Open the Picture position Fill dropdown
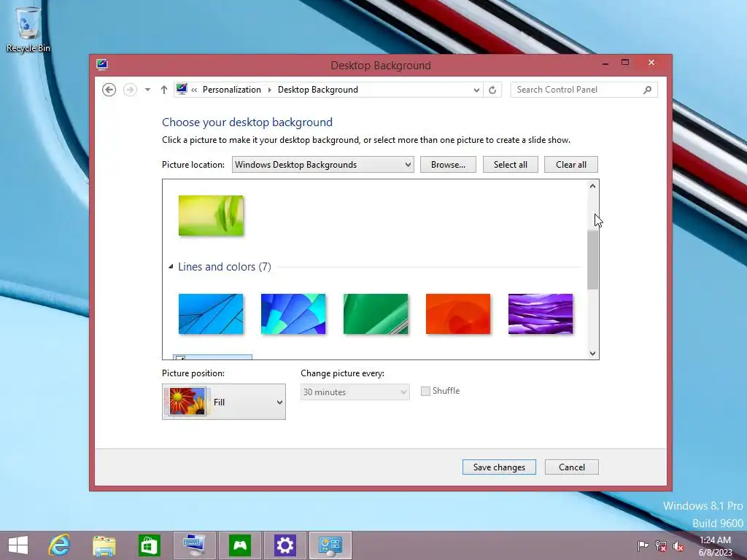The height and width of the screenshot is (560, 747). coord(224,402)
